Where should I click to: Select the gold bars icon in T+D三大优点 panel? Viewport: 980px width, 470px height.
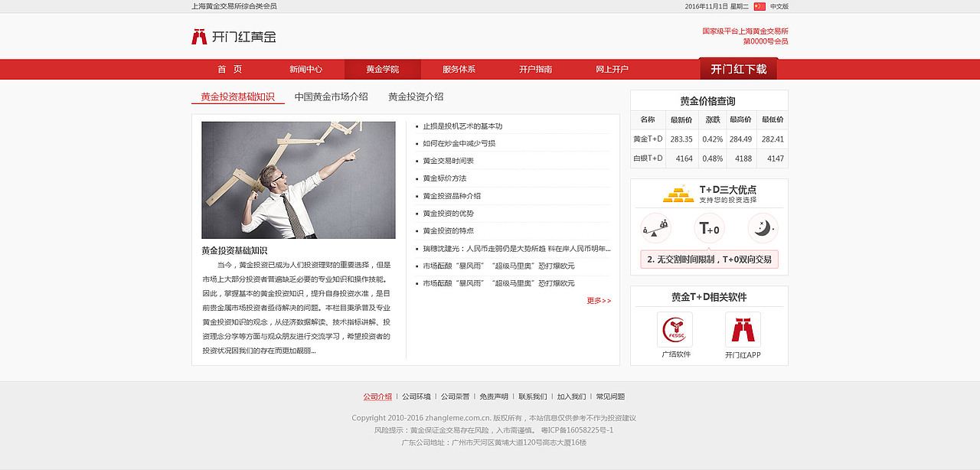678,194
